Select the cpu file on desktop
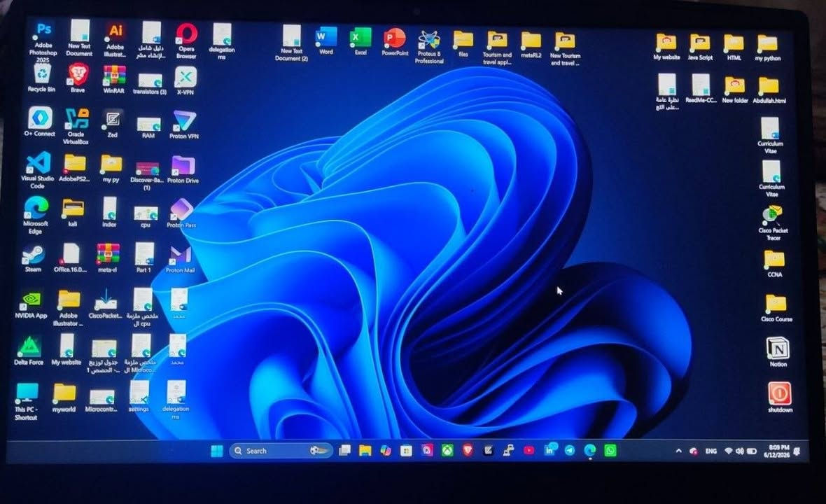 (x=146, y=217)
